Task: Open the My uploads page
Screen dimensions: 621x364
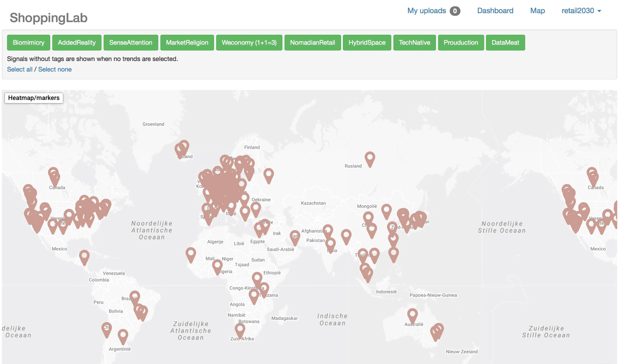Action: point(427,11)
